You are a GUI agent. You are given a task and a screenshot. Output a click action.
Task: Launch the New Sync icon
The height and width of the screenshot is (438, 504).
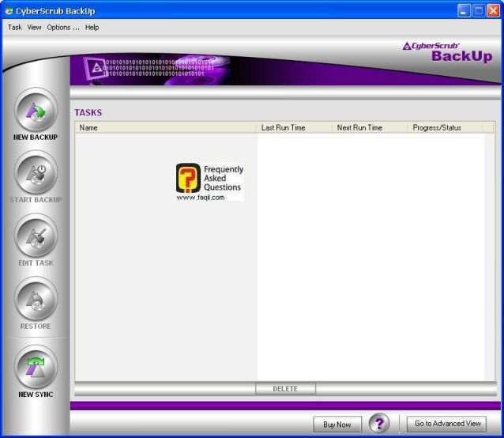click(x=36, y=368)
